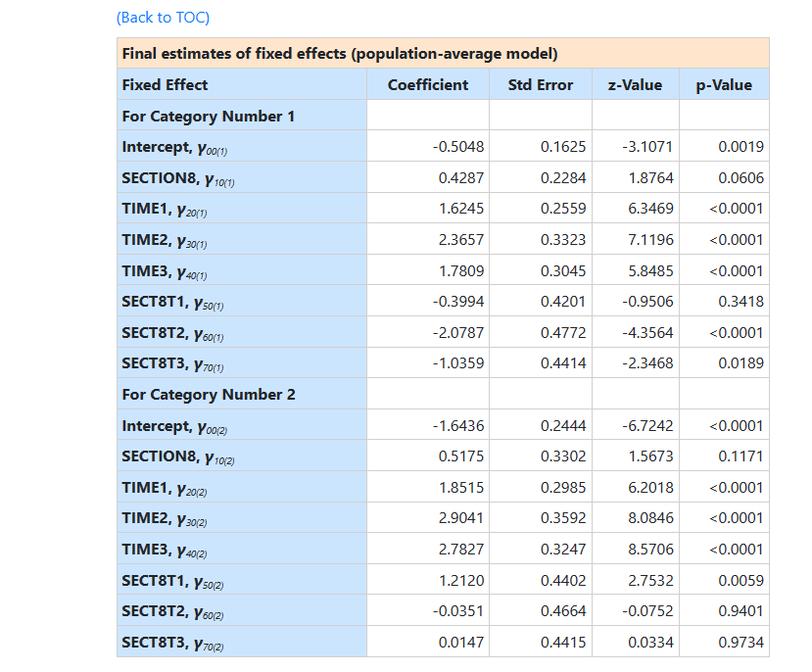Click the Intercept coefficient value -0.5048
Screen dimensions: 812x672
point(458,147)
